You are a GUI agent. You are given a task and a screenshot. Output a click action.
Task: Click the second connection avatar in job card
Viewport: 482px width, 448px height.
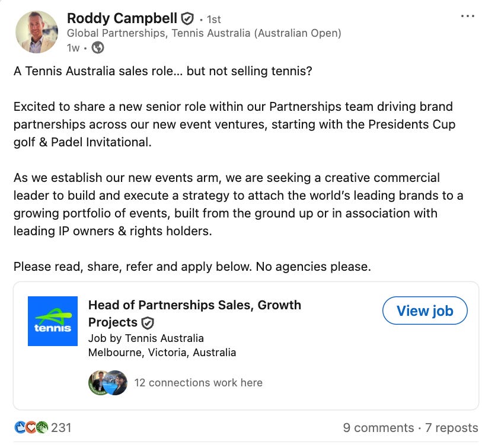pyautogui.click(x=117, y=383)
